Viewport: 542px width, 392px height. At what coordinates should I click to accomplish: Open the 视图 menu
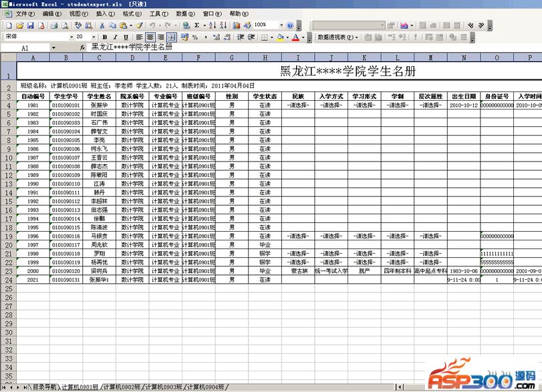pos(78,14)
